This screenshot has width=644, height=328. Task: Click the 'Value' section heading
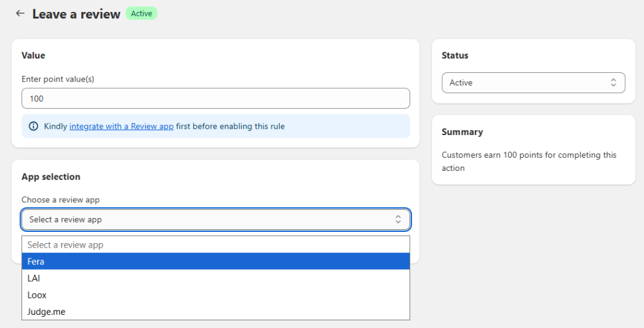point(33,55)
